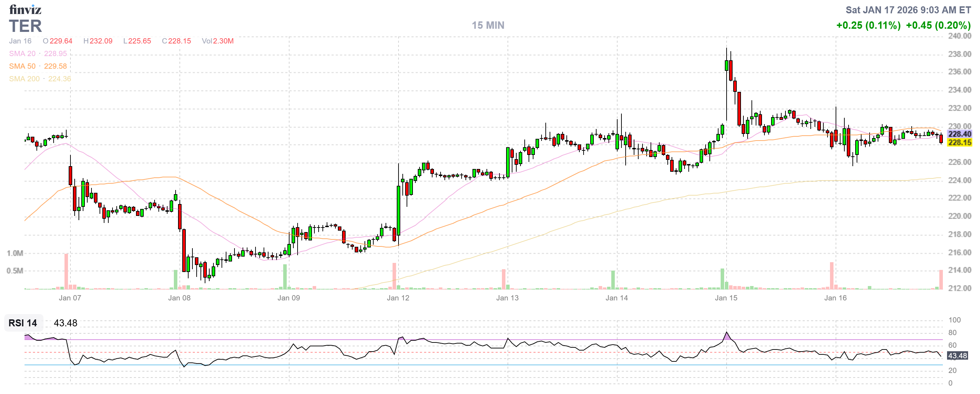Select the SMA 20 legend label
Viewport: 980px width, 394px height.
(22, 54)
